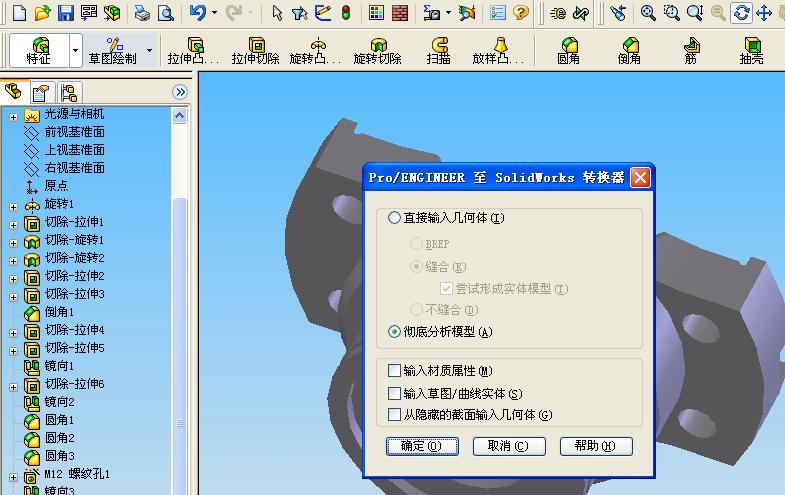The height and width of the screenshot is (495, 785).
Task: Click the 筋 rib tool
Action: (x=691, y=51)
